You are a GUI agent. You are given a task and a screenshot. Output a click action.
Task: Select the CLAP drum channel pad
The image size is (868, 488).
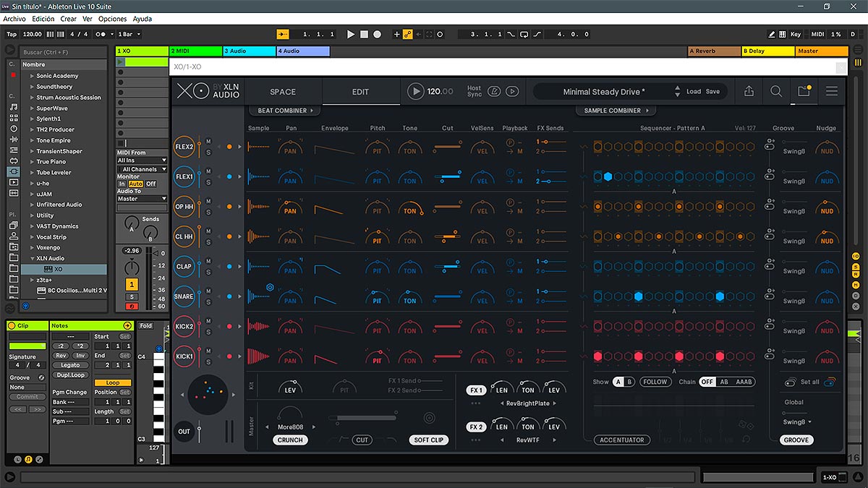coord(184,266)
